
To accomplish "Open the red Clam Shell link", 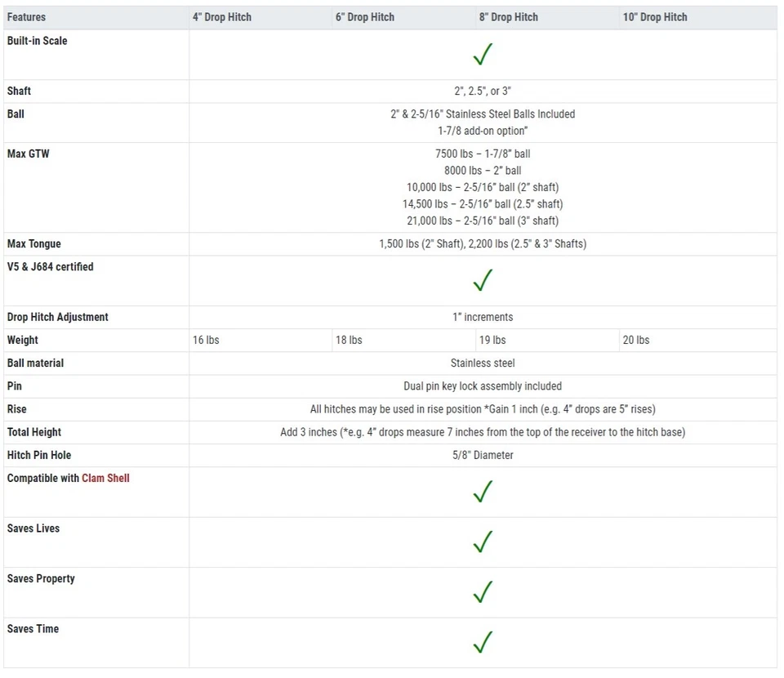I will click(105, 478).
